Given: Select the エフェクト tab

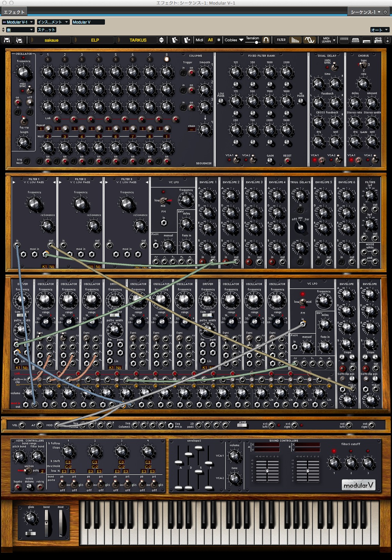Looking at the screenshot, I should point(14,12).
